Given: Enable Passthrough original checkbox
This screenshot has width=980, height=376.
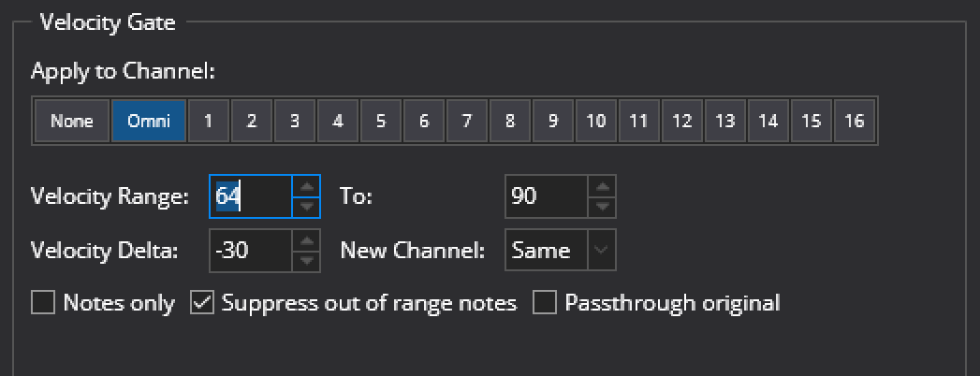Looking at the screenshot, I should pos(545,303).
